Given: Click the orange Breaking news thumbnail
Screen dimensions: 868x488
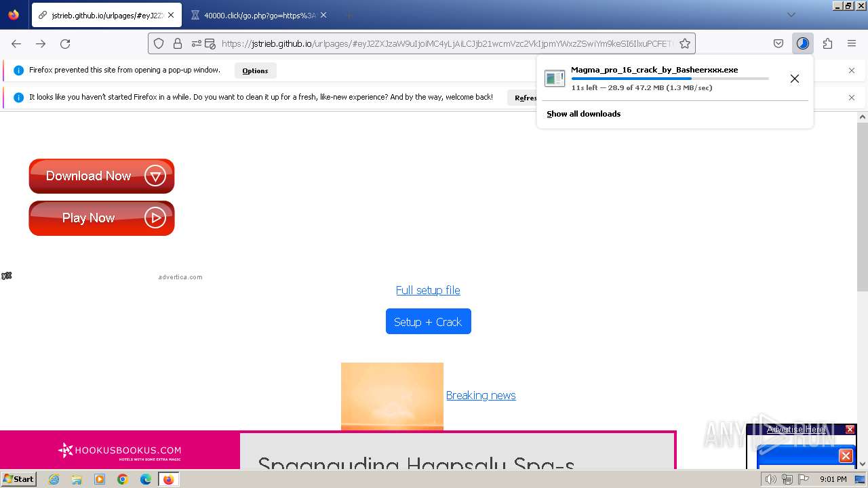Looking at the screenshot, I should pyautogui.click(x=392, y=396).
